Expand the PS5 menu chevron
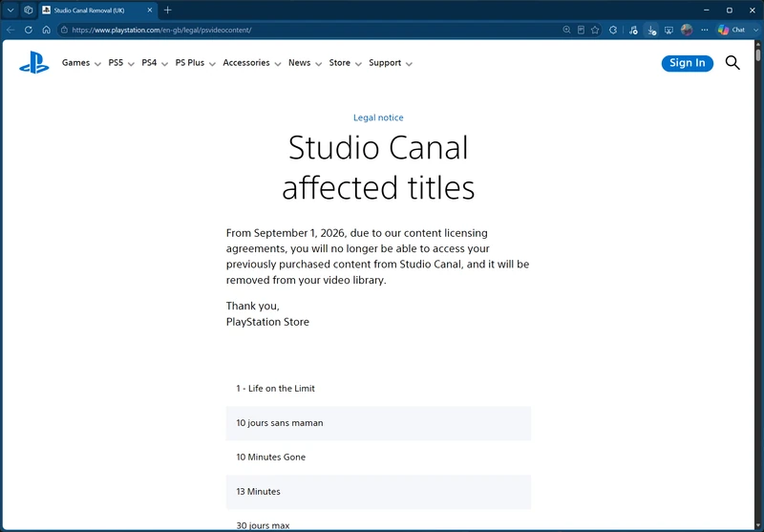 (x=131, y=64)
